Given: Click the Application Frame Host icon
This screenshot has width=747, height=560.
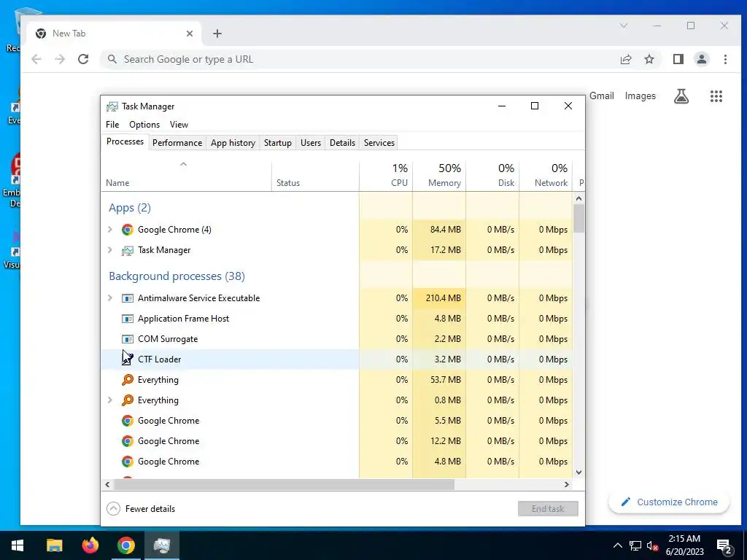Looking at the screenshot, I should 127,319.
